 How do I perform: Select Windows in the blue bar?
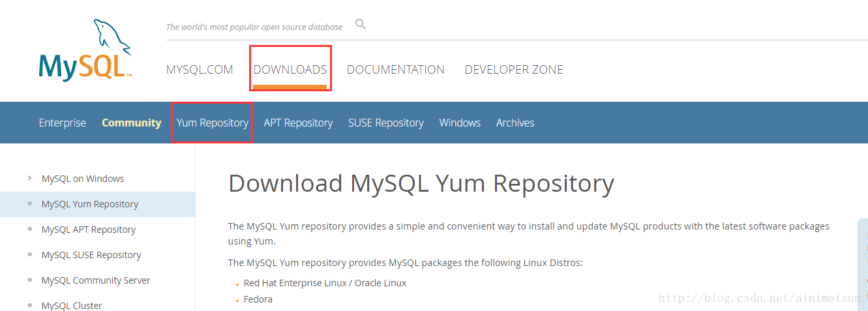pyautogui.click(x=460, y=123)
